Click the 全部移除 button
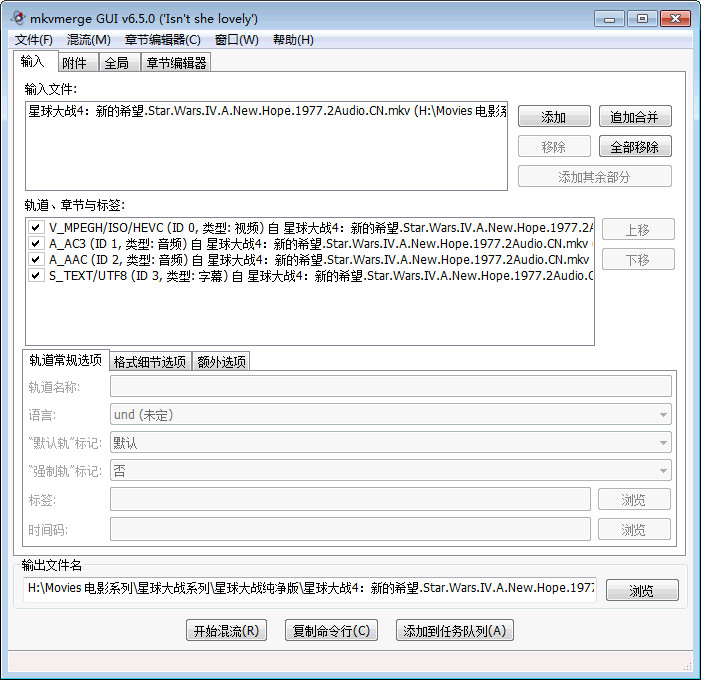Image resolution: width=701 pixels, height=680 pixels. (x=635, y=147)
